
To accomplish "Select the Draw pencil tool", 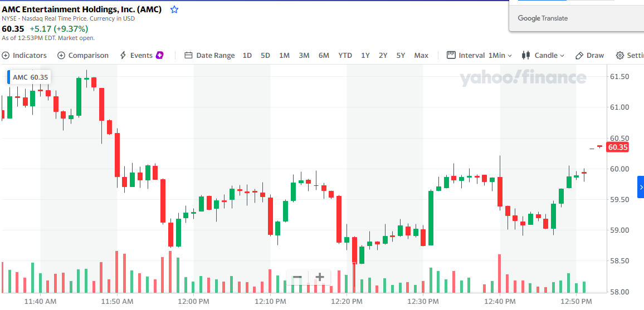I will coord(579,55).
